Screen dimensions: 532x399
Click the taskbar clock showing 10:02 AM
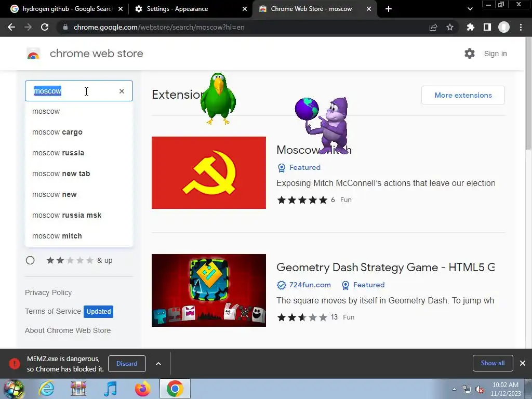pos(506,389)
